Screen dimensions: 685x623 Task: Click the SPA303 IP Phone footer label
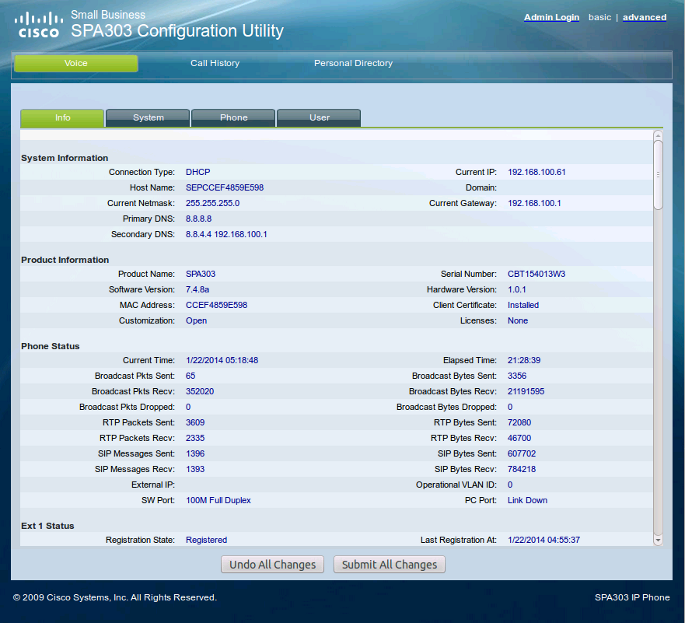(632, 598)
